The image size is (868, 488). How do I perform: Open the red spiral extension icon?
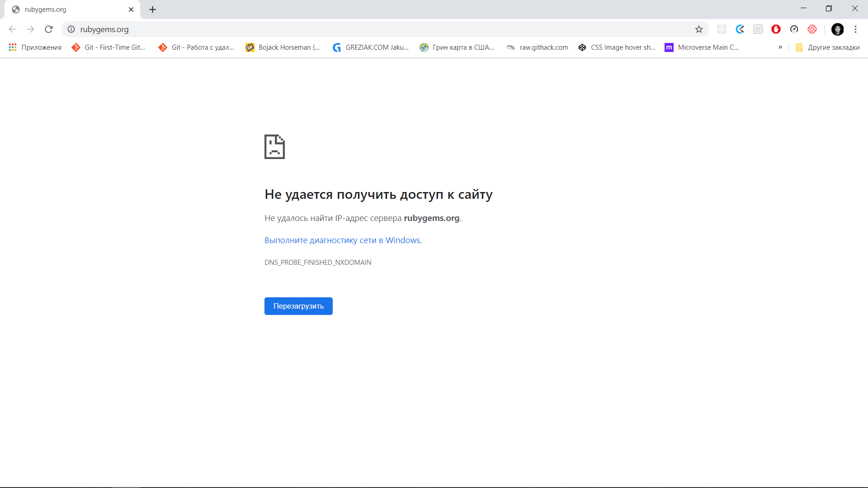[x=812, y=29]
